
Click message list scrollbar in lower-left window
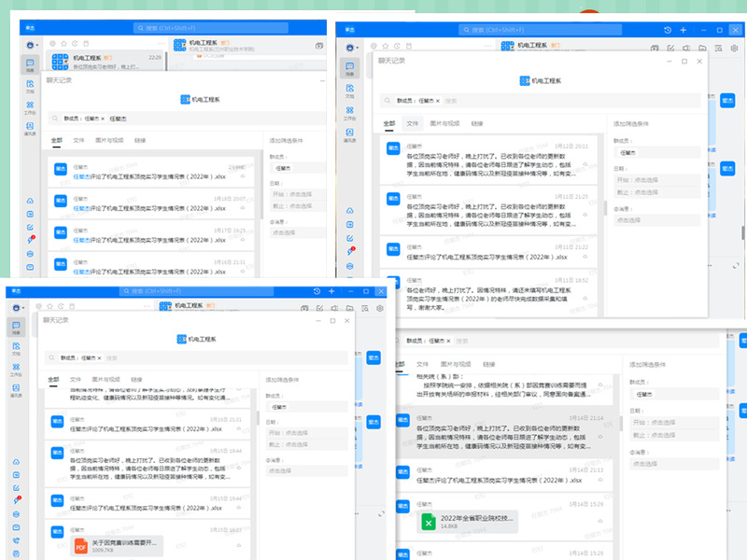258,418
